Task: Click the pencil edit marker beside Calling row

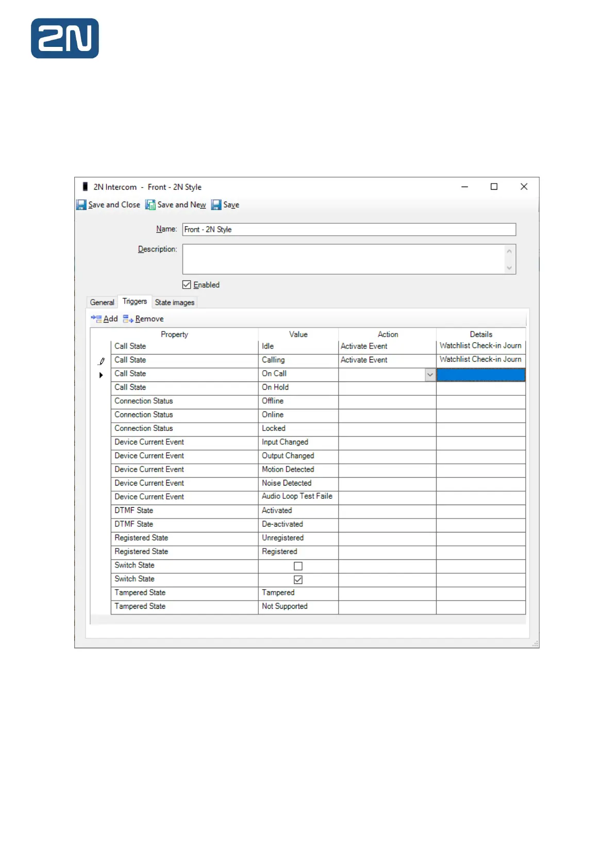Action: pyautogui.click(x=102, y=361)
